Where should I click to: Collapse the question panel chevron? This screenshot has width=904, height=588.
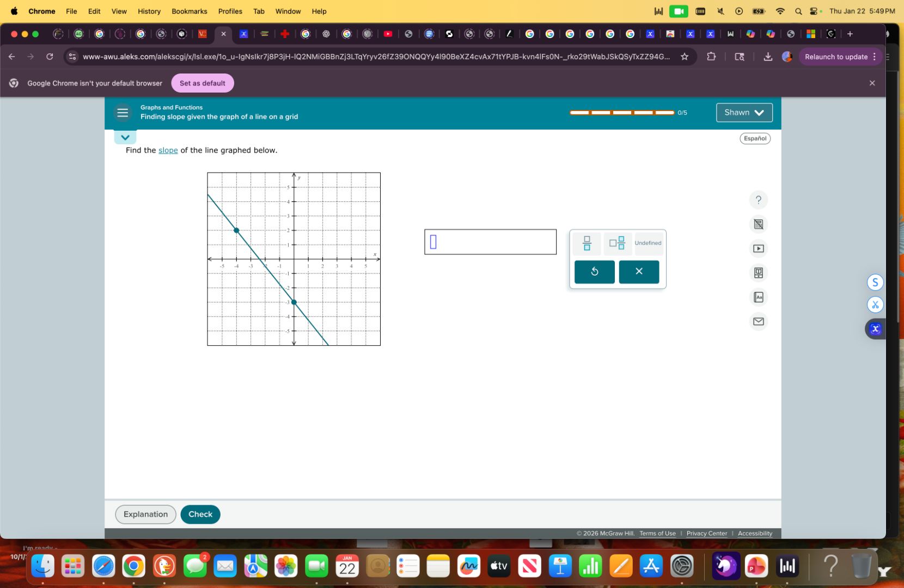(x=125, y=137)
